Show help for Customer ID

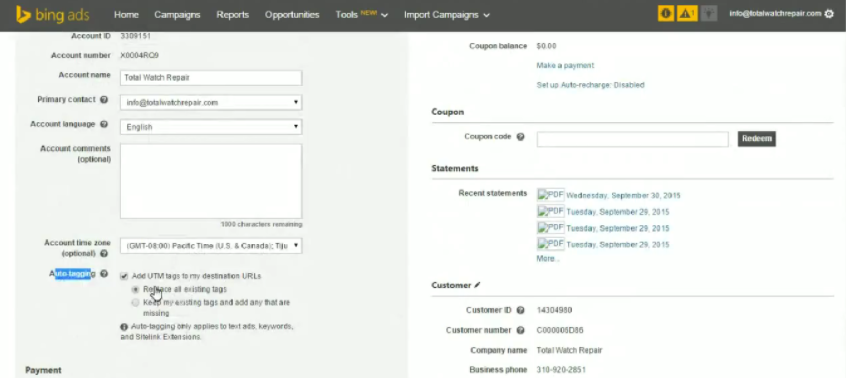click(x=521, y=311)
